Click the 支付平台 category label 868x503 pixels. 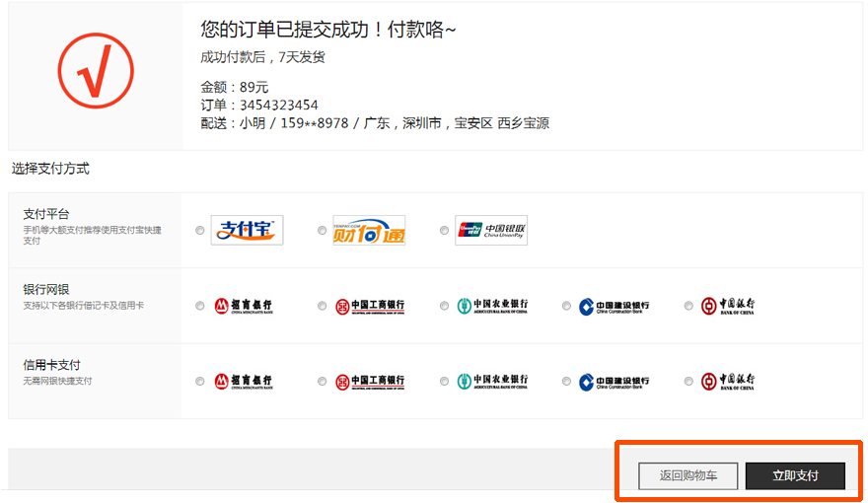[x=46, y=214]
